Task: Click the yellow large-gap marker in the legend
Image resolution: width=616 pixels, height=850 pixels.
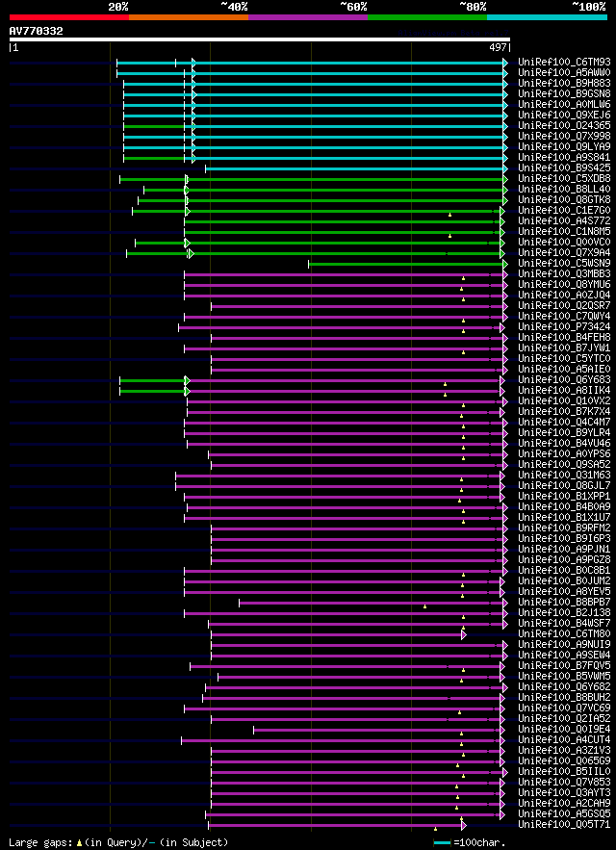Action: point(79,842)
